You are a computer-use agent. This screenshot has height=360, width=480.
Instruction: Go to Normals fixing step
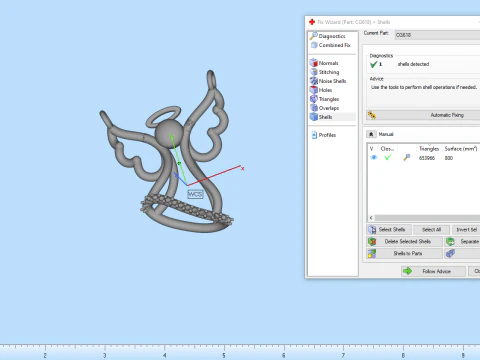point(324,63)
